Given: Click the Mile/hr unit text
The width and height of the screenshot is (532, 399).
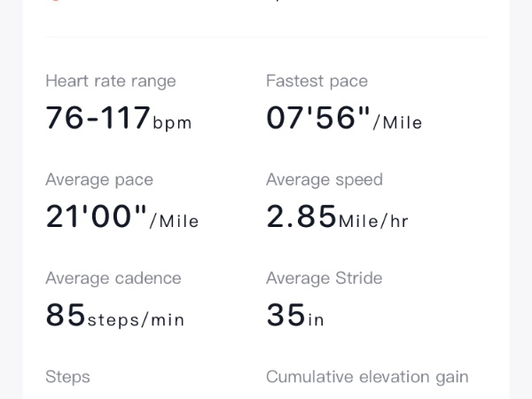Looking at the screenshot, I should coord(373,222).
